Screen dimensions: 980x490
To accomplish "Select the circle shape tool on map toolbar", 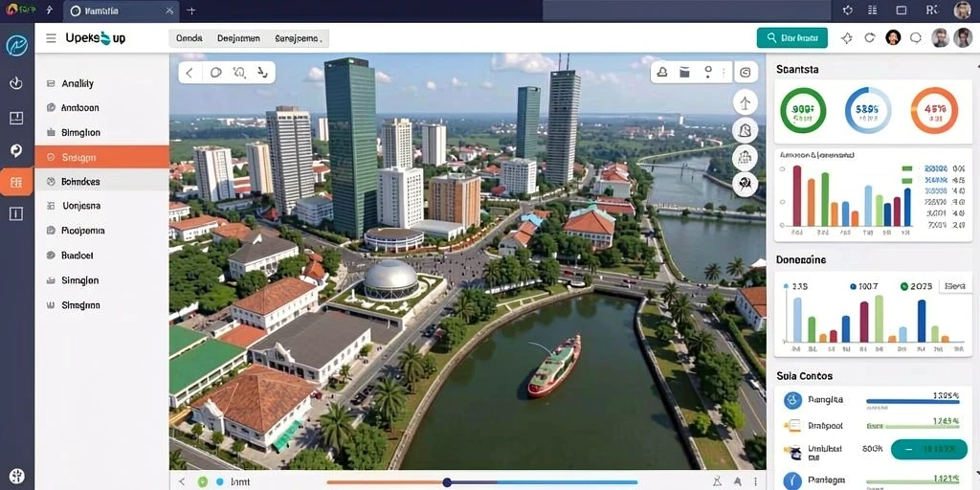I will (x=215, y=73).
